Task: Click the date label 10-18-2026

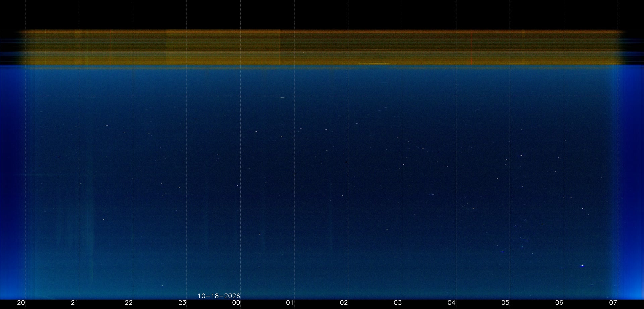Action: pos(219,296)
